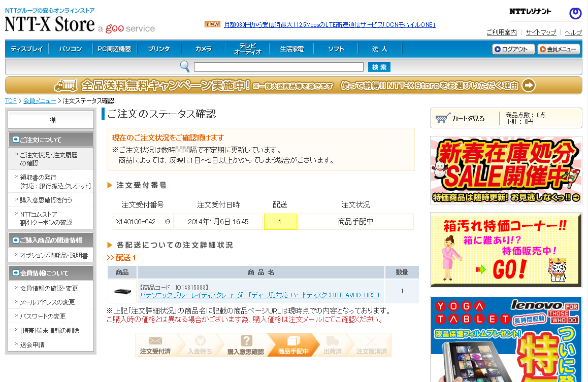Click the NTT-X Store logo
This screenshot has width=588, height=382.
coord(49,24)
